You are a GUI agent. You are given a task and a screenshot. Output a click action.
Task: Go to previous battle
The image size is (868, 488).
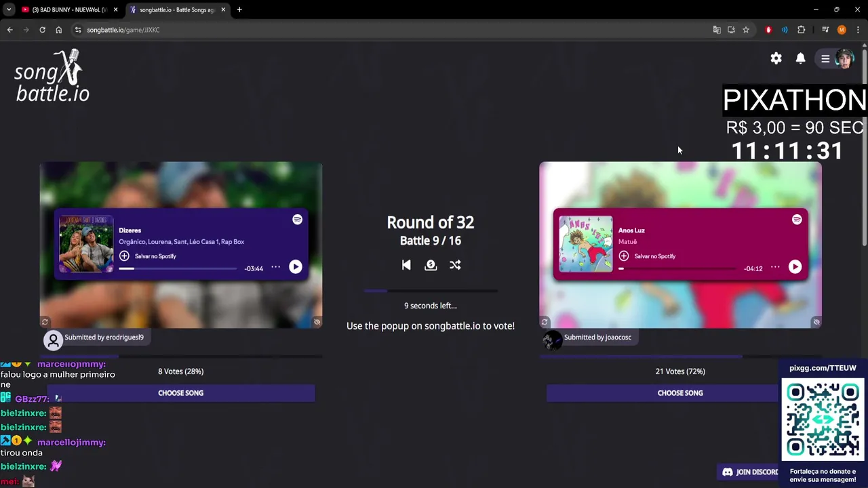(x=406, y=265)
